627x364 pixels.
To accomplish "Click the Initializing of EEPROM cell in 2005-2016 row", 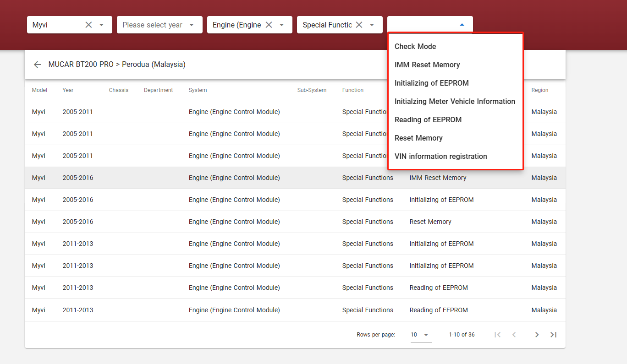I will tap(441, 200).
